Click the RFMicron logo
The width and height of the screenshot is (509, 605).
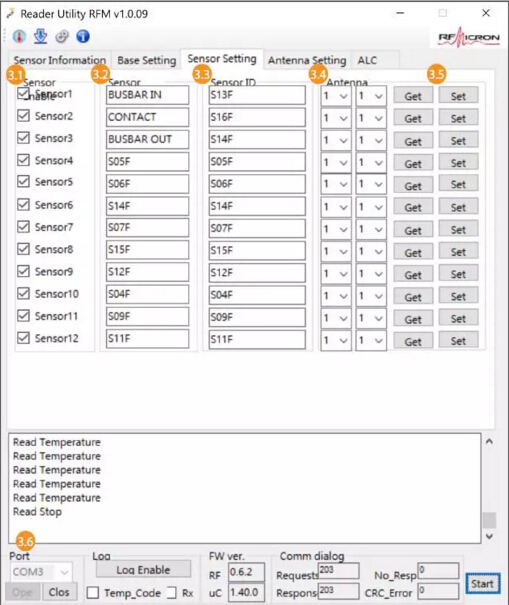click(x=468, y=37)
